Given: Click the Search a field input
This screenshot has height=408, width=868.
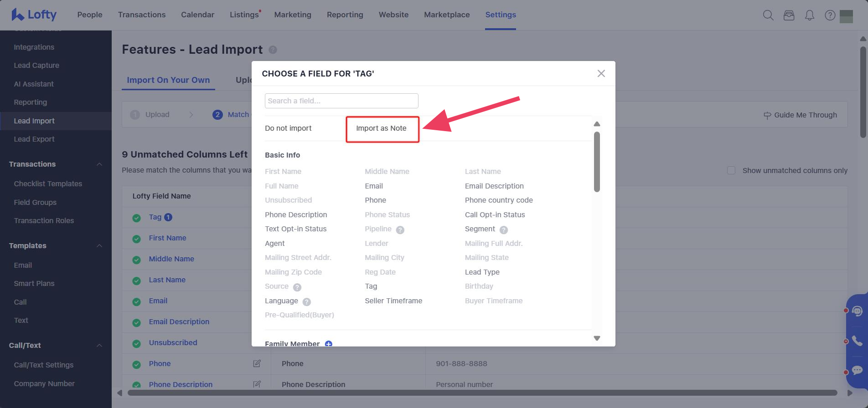Looking at the screenshot, I should [341, 101].
